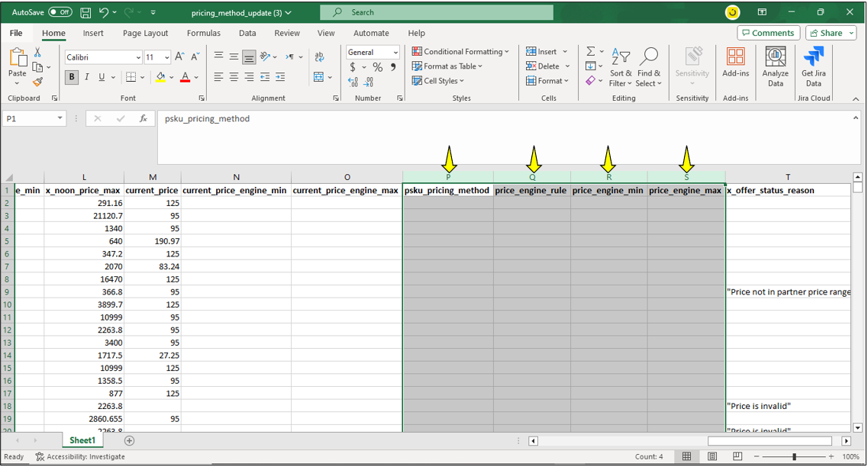Toggle Bold formatting button
This screenshot has height=467, width=868.
tap(72, 77)
